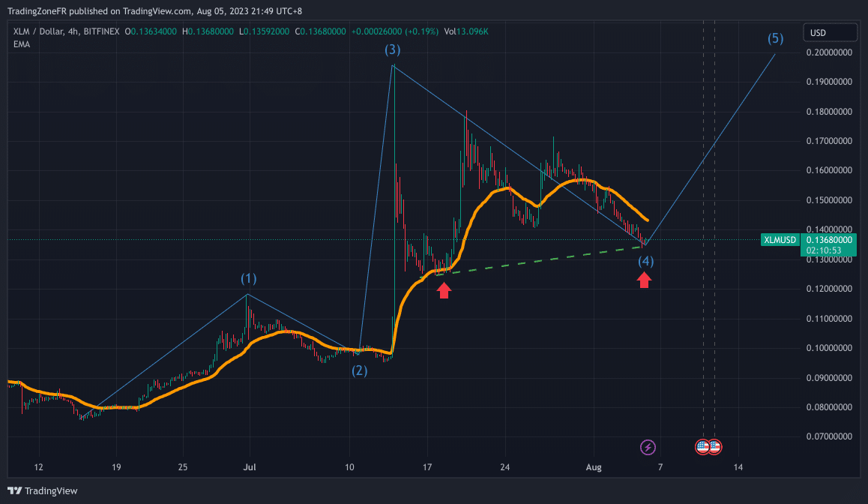This screenshot has width=868, height=504.
Task: Click the Aug date on time axis
Action: point(594,467)
